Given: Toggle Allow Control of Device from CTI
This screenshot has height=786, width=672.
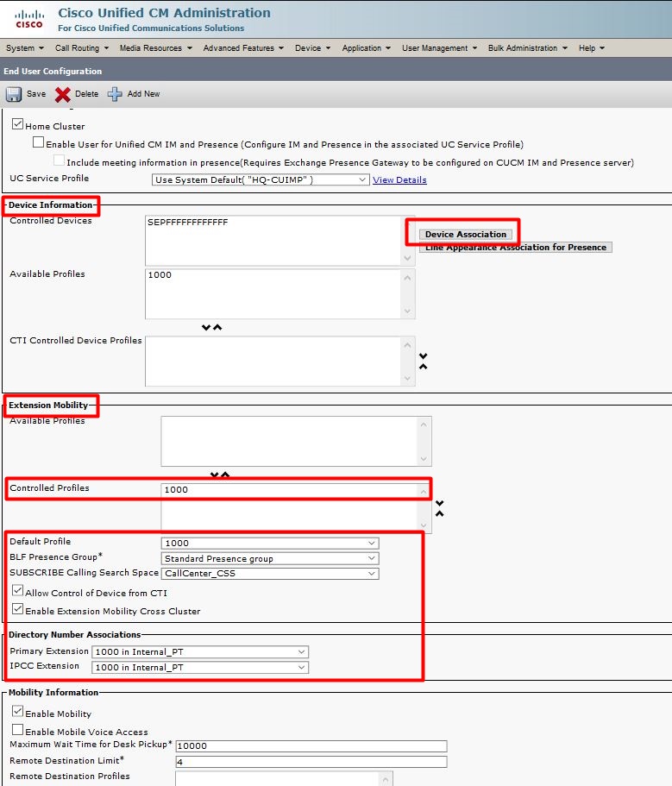Looking at the screenshot, I should click(x=17, y=590).
